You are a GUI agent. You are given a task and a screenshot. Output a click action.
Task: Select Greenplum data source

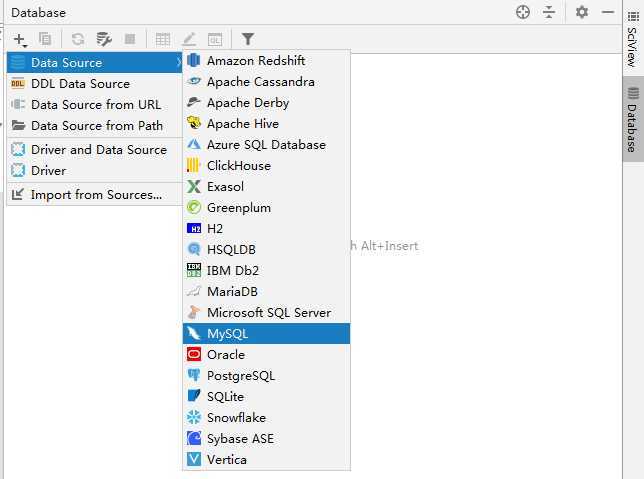pos(267,207)
